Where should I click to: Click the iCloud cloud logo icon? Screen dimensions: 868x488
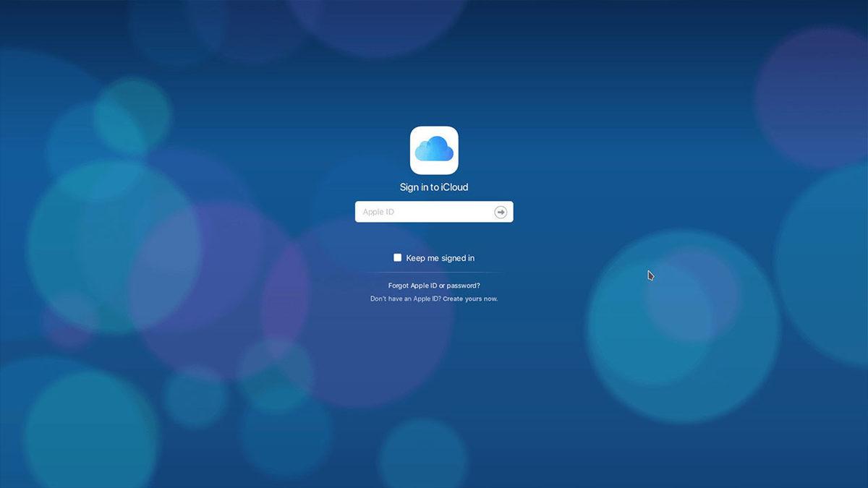(x=434, y=150)
